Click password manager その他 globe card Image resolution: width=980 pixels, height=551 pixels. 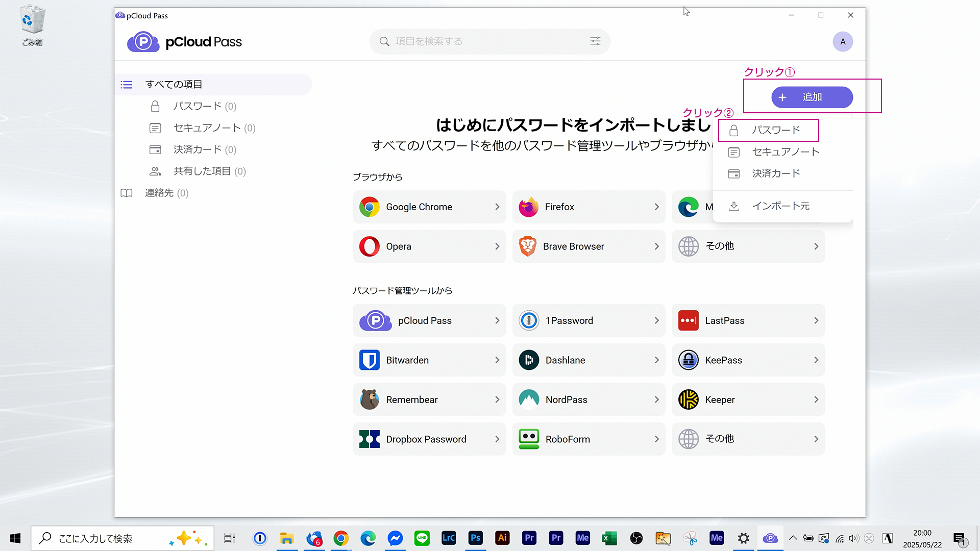748,439
